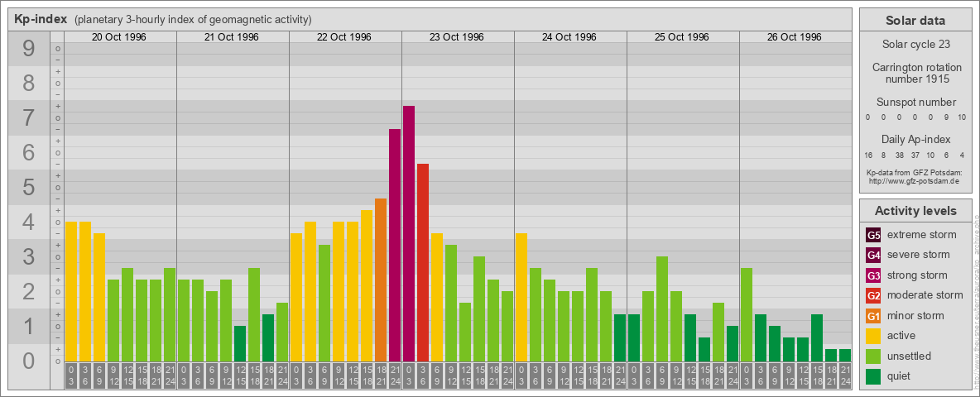Click the Kp axis label '9'

pos(29,49)
